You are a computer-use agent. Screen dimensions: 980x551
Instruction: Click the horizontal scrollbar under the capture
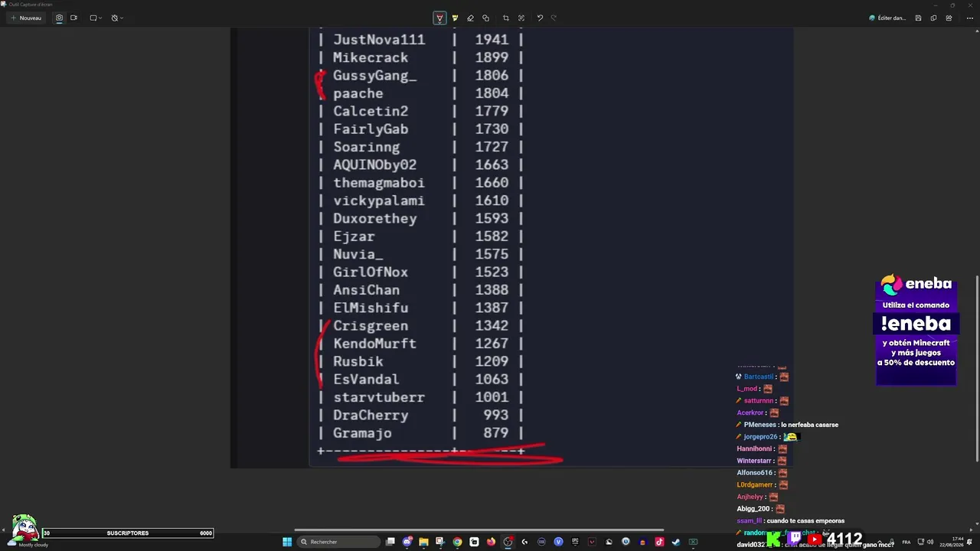point(479,530)
